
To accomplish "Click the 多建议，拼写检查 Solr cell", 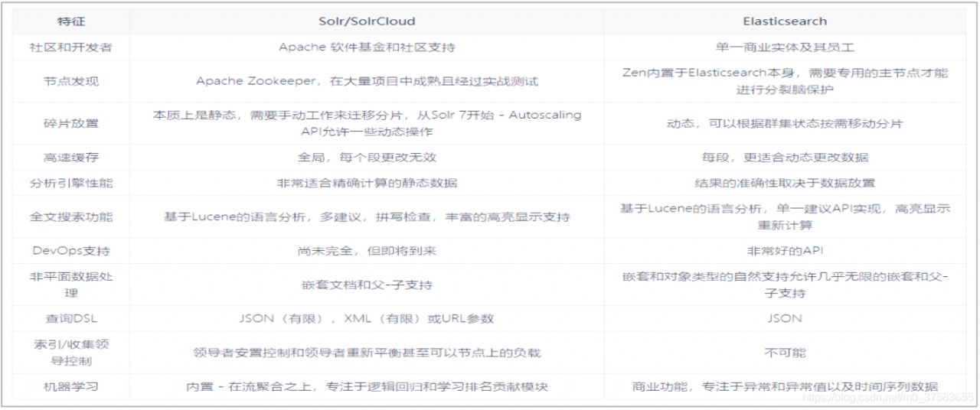I will (x=367, y=217).
